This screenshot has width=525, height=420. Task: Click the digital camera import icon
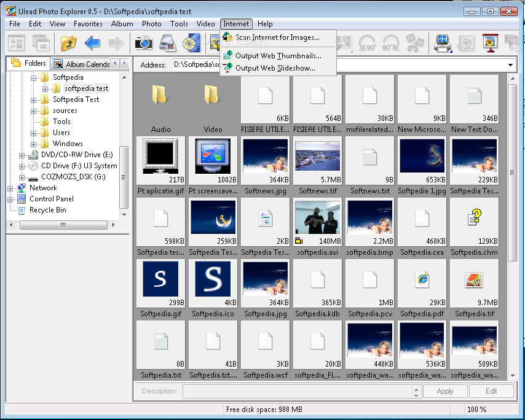[x=144, y=43]
